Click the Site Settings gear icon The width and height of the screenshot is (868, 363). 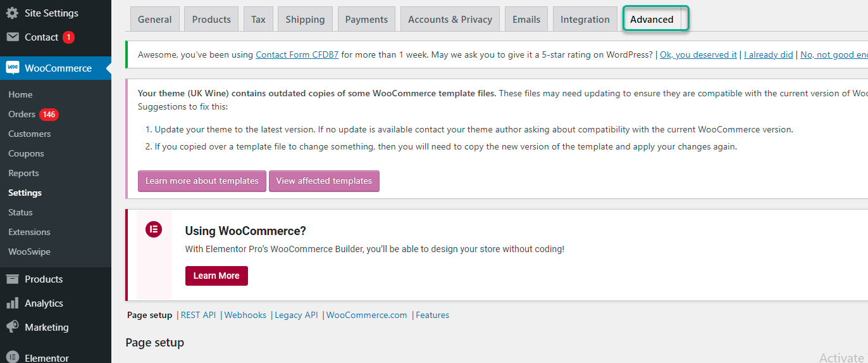pyautogui.click(x=13, y=13)
